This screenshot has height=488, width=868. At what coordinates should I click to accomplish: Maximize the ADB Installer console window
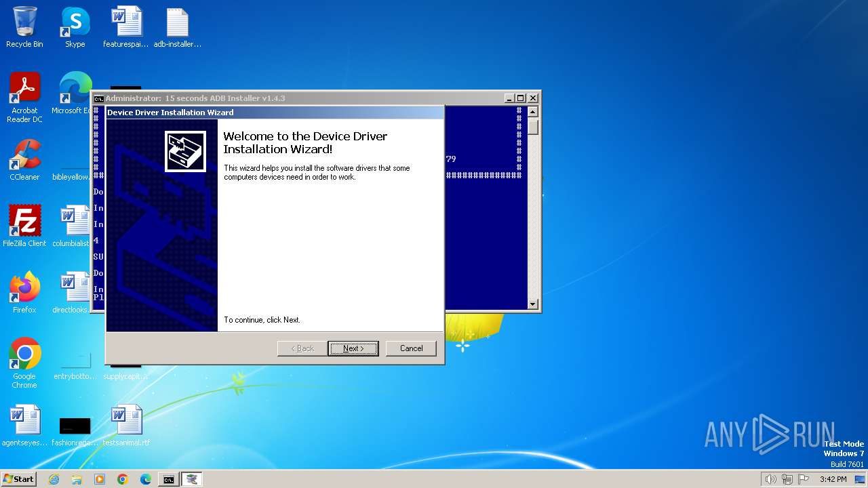(521, 98)
